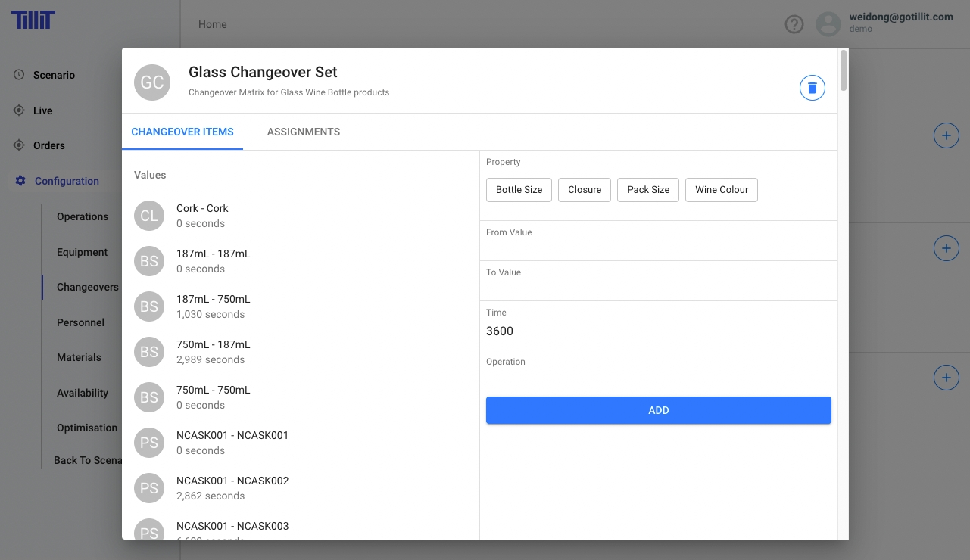
Task: Click the Time input field showing 3600
Action: [658, 331]
